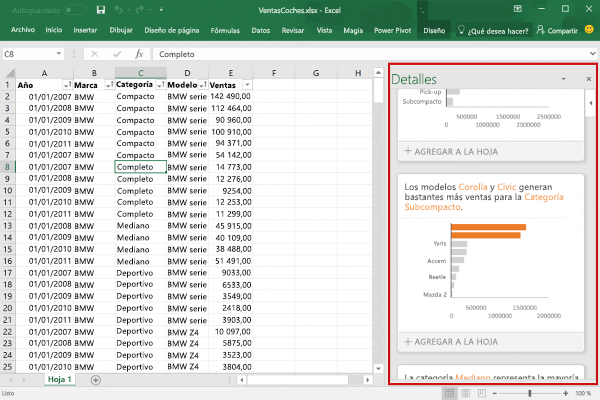The height and width of the screenshot is (400, 600).
Task: Open the Año column filter dropdown
Action: pos(68,85)
